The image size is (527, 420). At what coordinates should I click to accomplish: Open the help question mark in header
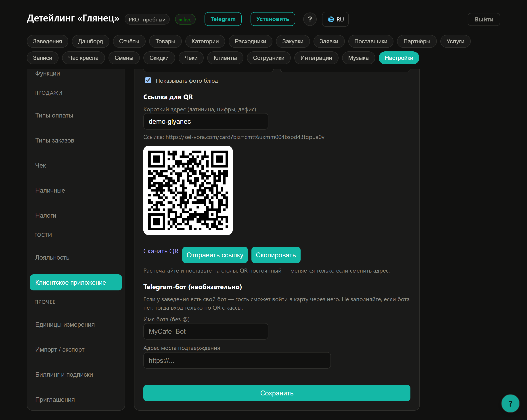(x=310, y=19)
